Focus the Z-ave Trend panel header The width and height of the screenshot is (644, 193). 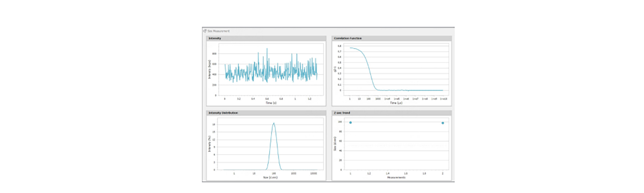342,113
